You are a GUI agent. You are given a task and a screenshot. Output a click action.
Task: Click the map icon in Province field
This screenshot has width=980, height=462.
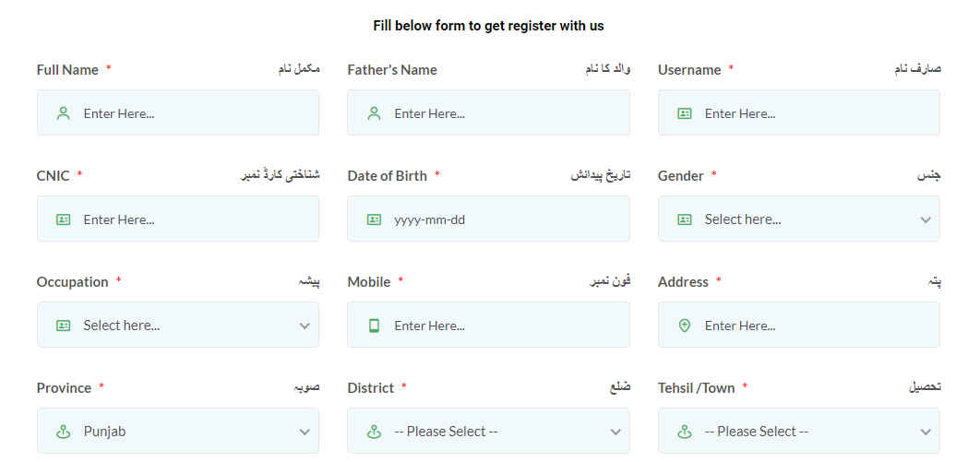63,432
